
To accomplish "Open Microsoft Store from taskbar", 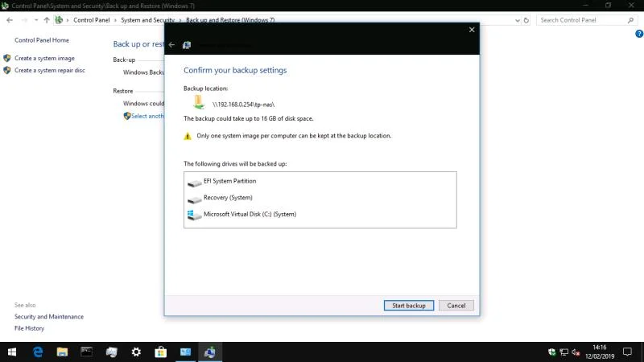I will [160, 352].
